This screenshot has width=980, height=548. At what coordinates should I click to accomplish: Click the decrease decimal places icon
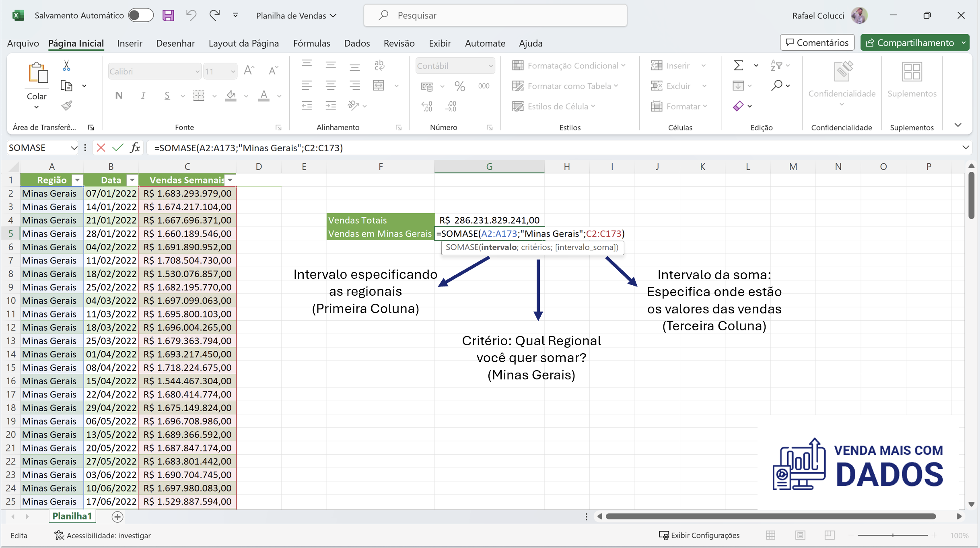click(x=451, y=106)
